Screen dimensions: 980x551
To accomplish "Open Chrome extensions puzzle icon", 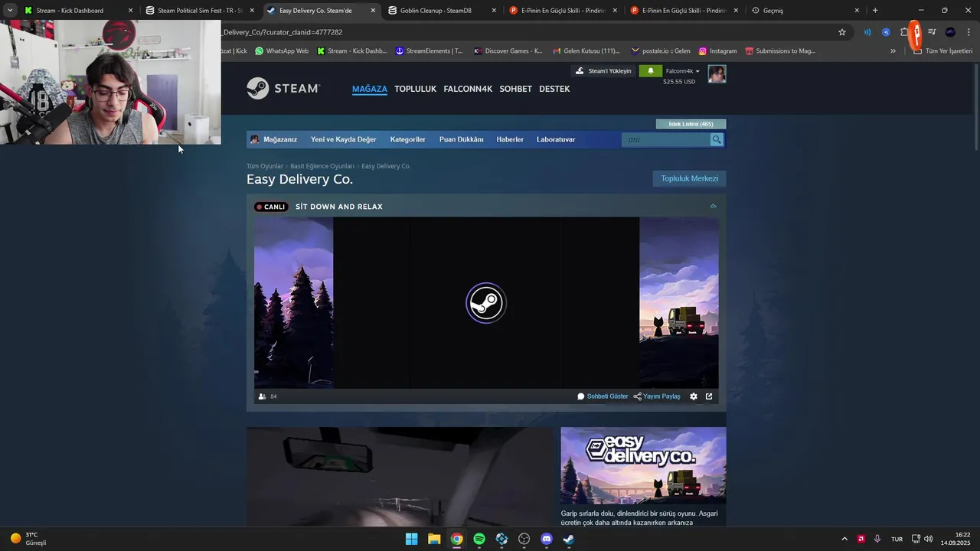I will click(904, 32).
